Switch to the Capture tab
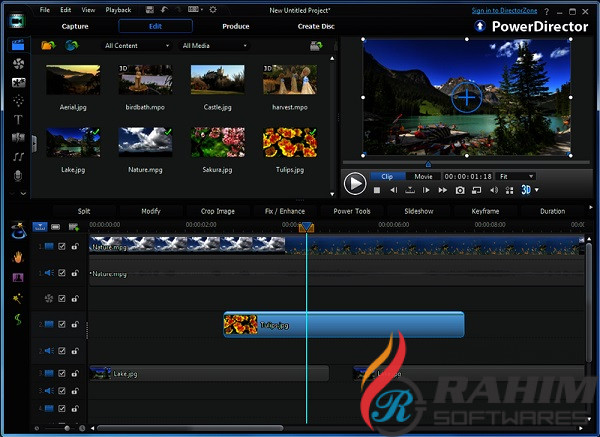 (x=75, y=26)
